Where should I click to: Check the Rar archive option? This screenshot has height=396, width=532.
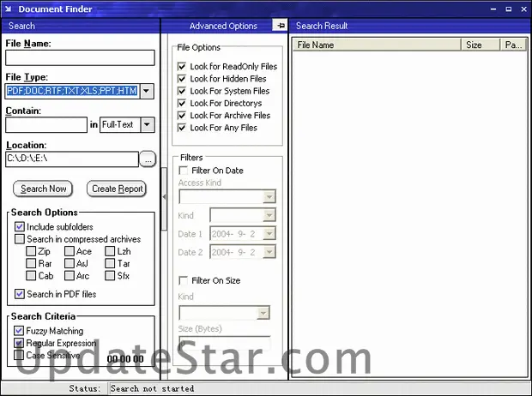click(x=31, y=263)
